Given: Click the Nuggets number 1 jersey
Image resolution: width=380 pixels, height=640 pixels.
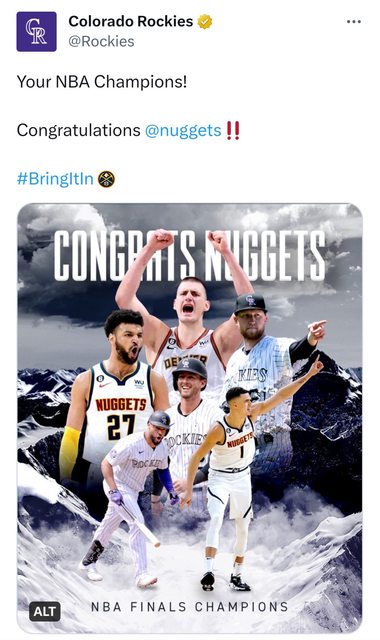Looking at the screenshot, I should coord(233,445).
